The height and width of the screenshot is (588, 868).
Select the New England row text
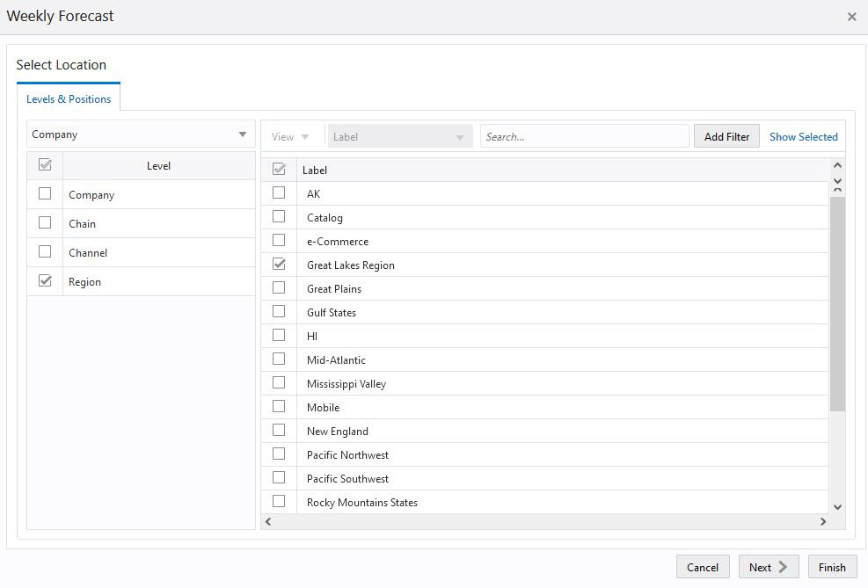[x=337, y=432]
